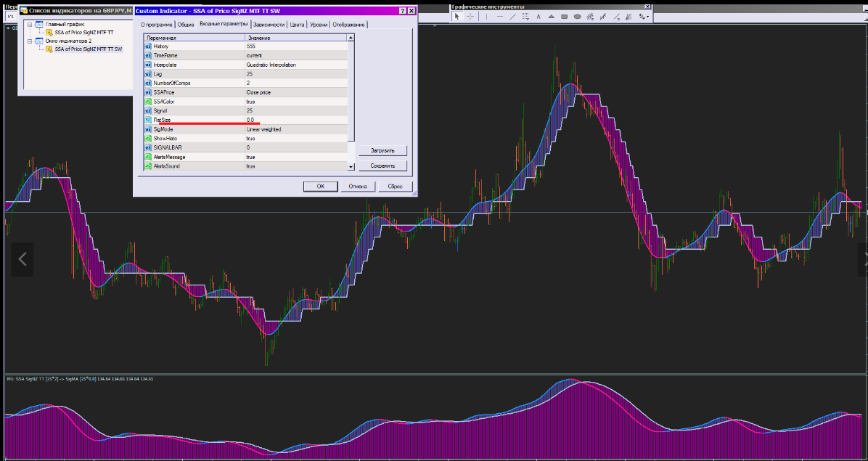Activate the crosshair tool
The width and height of the screenshot is (868, 461).
pyautogui.click(x=470, y=16)
